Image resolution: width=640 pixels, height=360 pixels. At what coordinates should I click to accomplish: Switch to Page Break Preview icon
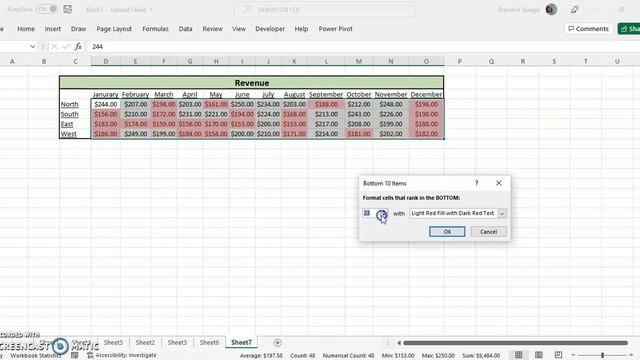point(558,355)
